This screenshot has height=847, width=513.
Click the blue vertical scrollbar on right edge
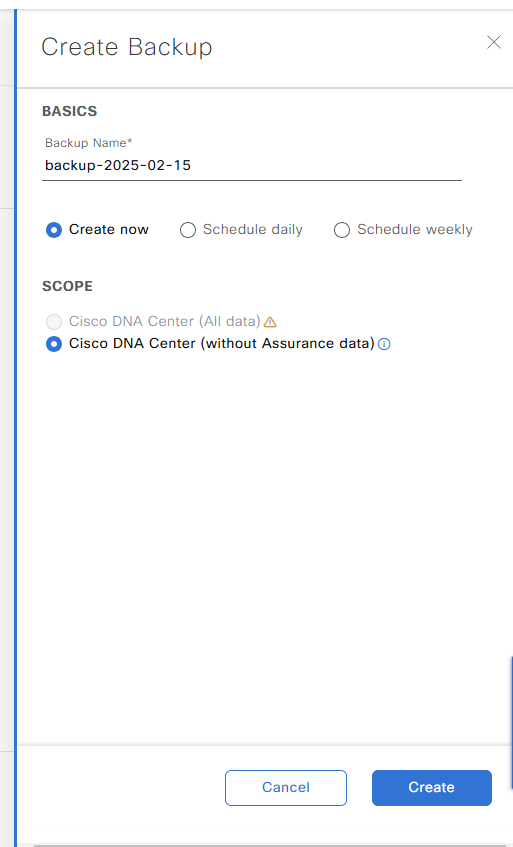[x=511, y=723]
